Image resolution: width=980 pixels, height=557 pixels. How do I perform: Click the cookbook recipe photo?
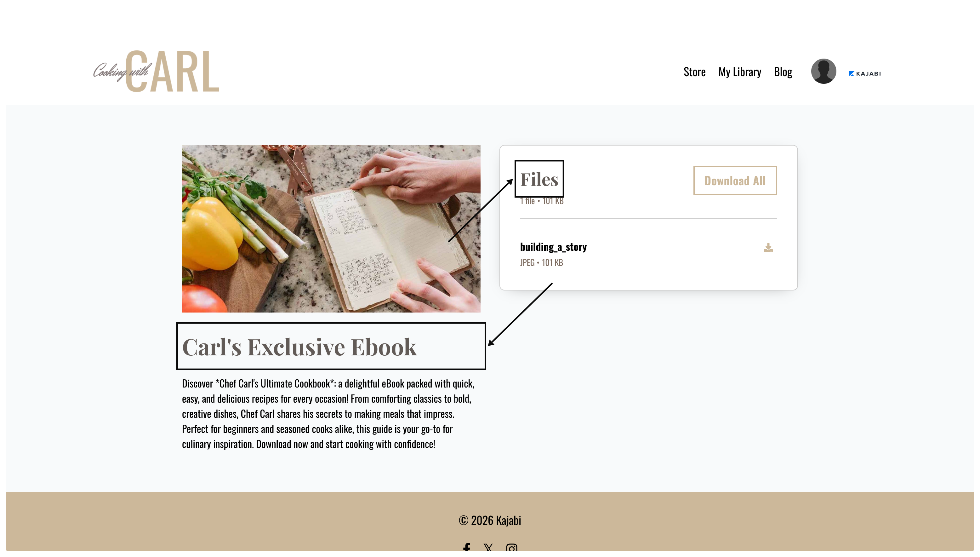pos(331,228)
